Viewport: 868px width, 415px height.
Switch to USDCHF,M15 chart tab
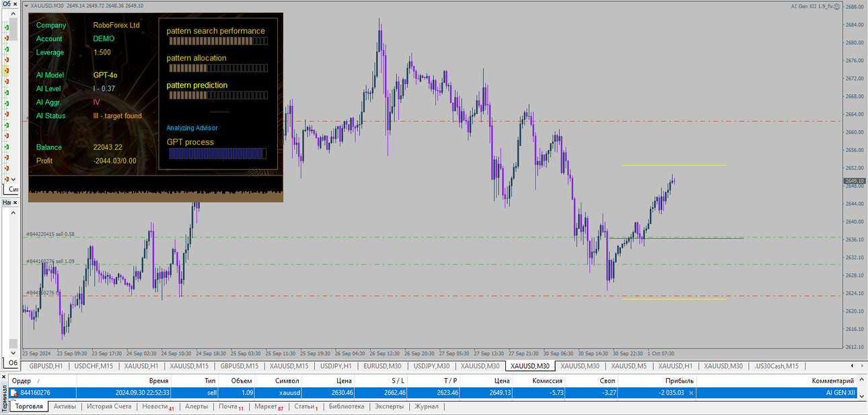click(94, 366)
